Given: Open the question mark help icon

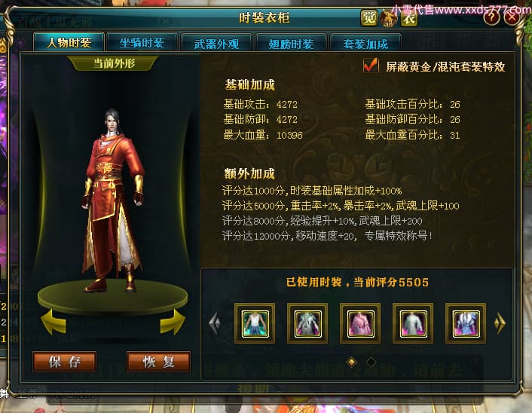Looking at the screenshot, I should coord(491,17).
